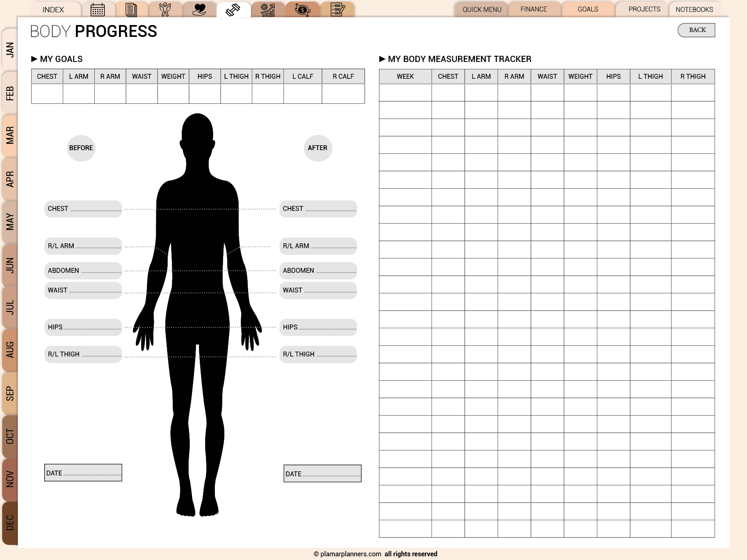The image size is (747, 560).
Task: Select the heart in hand icon tab
Action: pyautogui.click(x=199, y=9)
